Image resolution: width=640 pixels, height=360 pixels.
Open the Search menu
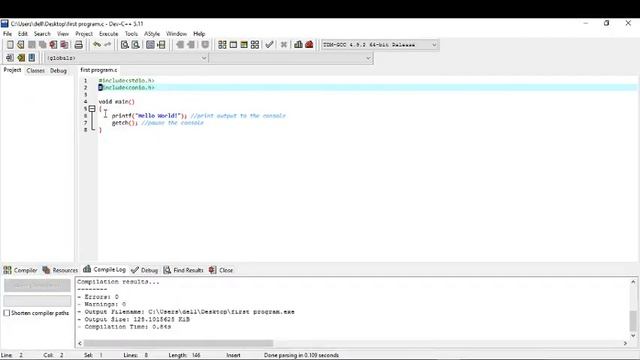pos(42,34)
